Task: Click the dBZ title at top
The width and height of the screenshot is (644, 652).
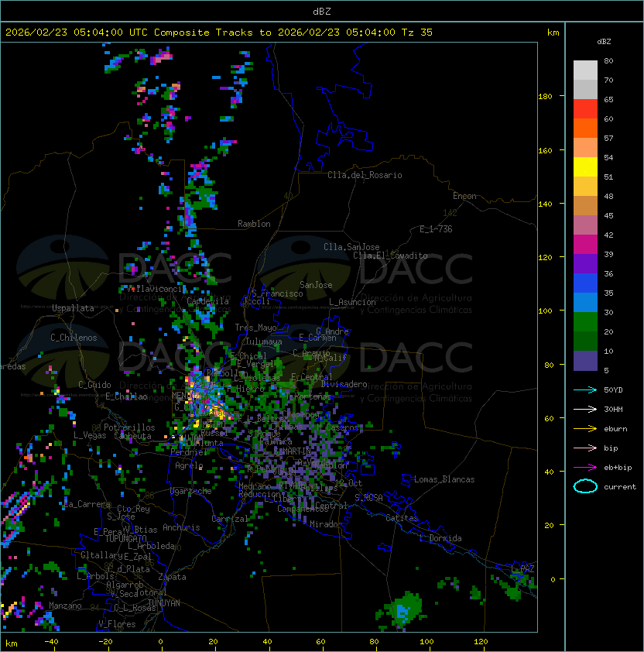Action: pos(322,11)
